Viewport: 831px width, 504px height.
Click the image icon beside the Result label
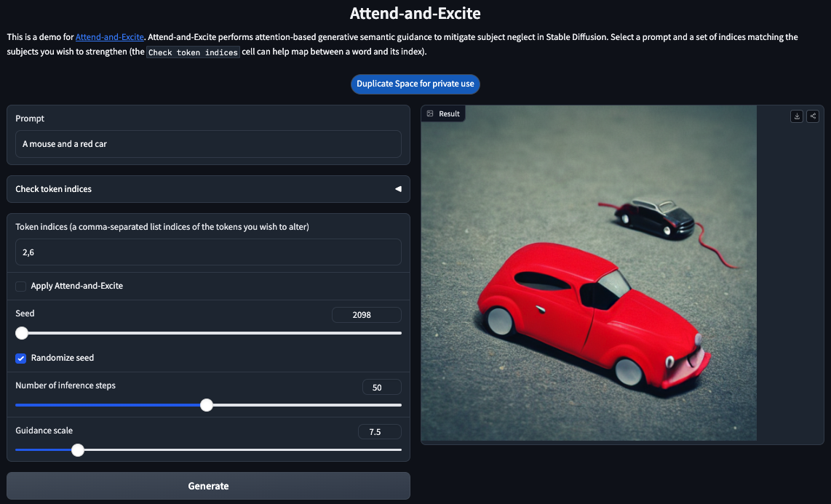[x=430, y=113]
